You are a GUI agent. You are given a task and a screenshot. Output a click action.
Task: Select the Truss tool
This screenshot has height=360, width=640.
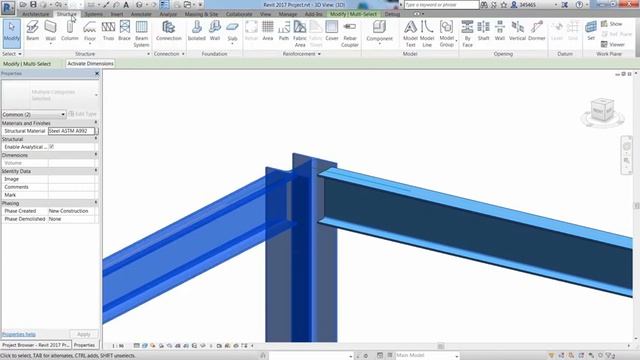108,31
